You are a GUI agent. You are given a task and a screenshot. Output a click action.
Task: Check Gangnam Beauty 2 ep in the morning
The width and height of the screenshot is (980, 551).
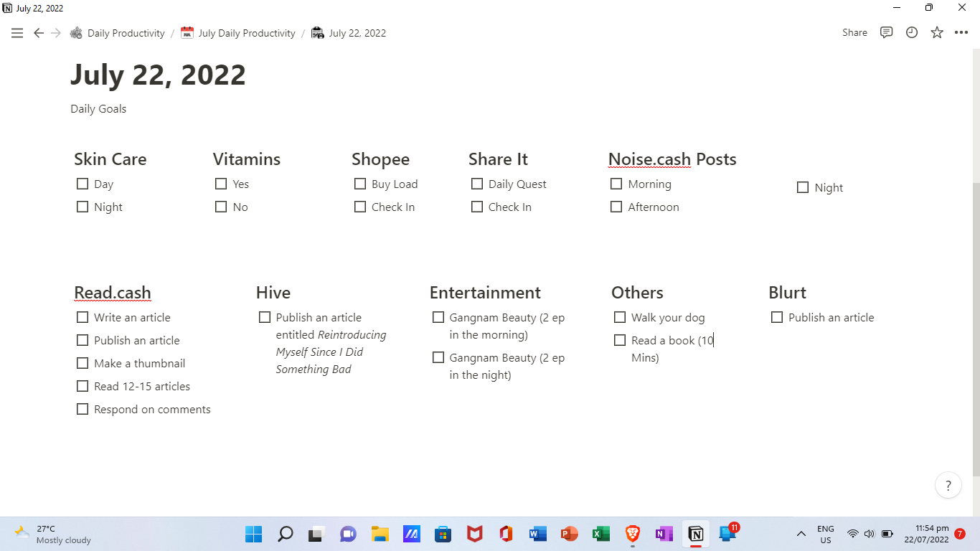point(438,317)
